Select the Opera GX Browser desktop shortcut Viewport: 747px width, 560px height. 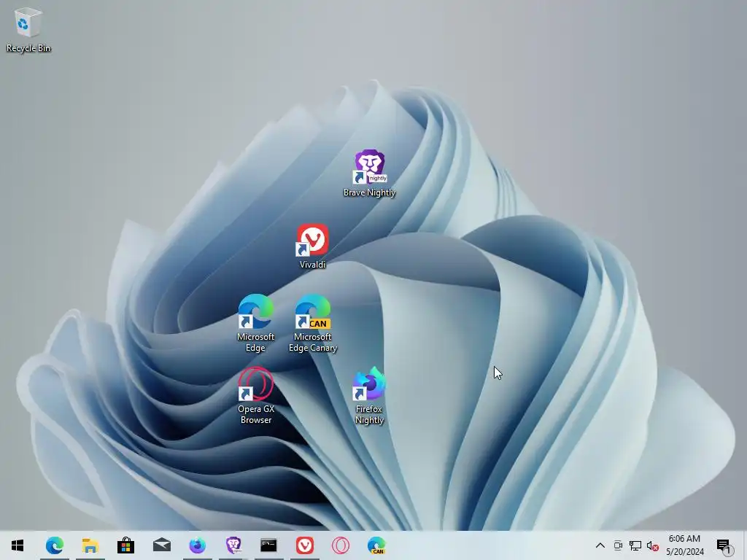tap(256, 395)
